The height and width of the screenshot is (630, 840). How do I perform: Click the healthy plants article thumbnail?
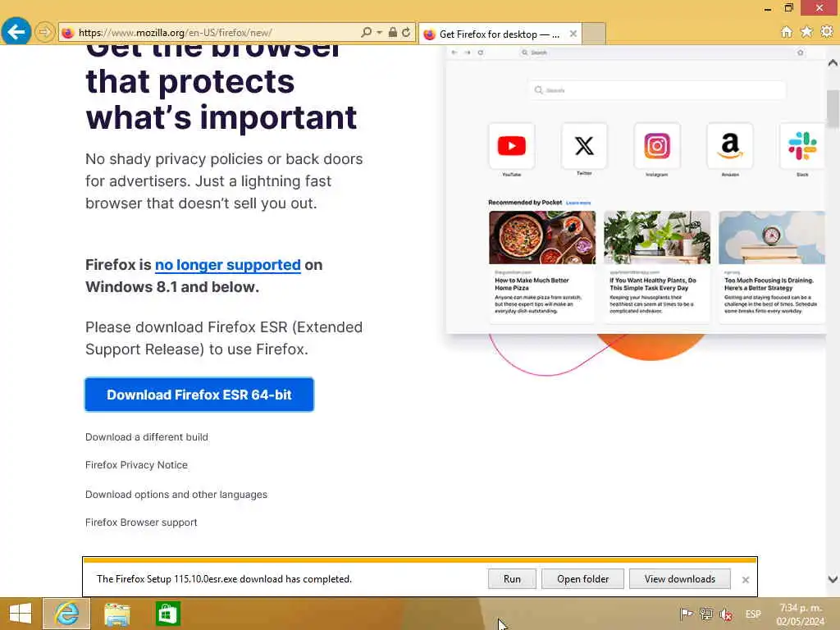pos(657,237)
